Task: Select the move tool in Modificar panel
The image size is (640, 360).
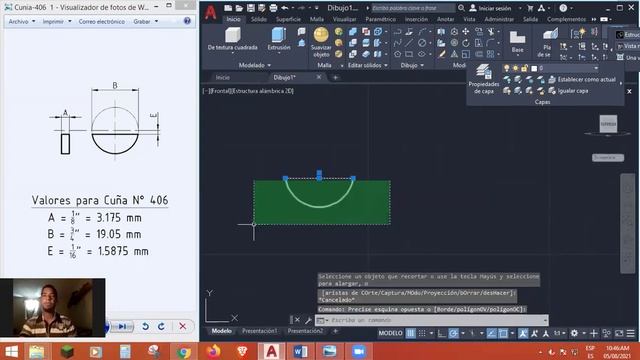Action: pos(466,31)
